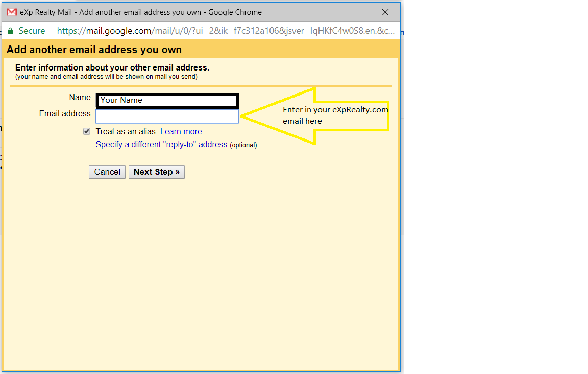Click the Email address input field
Image resolution: width=588 pixels, height=374 pixels.
[167, 116]
